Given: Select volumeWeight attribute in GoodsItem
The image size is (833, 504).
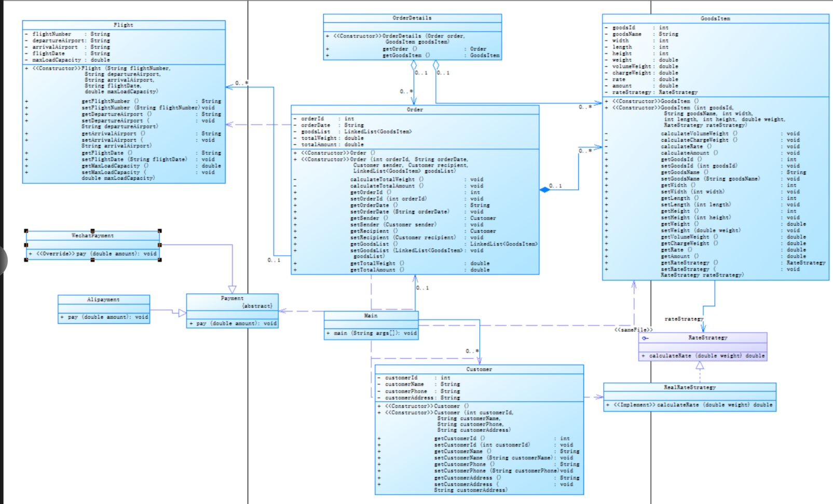Looking at the screenshot, I should [x=641, y=66].
